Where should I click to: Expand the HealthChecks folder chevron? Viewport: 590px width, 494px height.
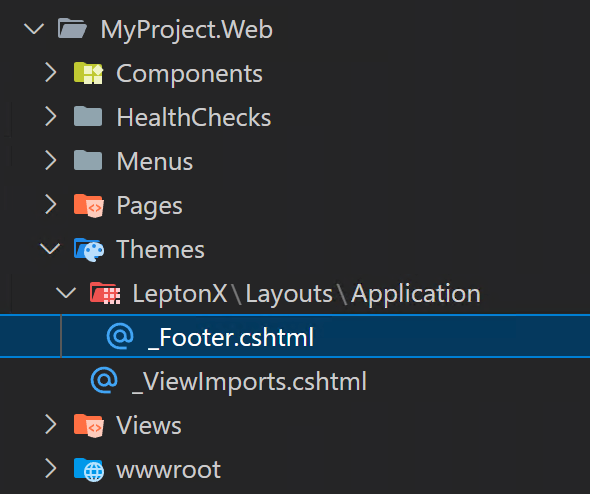(50, 117)
